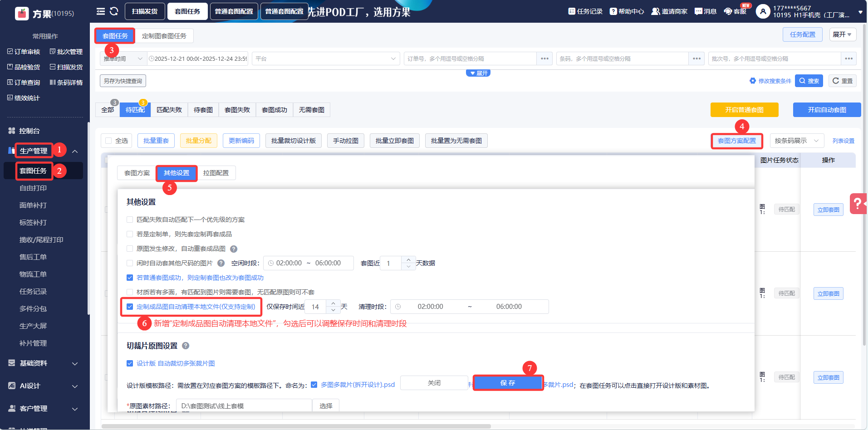Check 原图发生修改，自动重套成品图
The width and height of the screenshot is (868, 430).
point(130,249)
